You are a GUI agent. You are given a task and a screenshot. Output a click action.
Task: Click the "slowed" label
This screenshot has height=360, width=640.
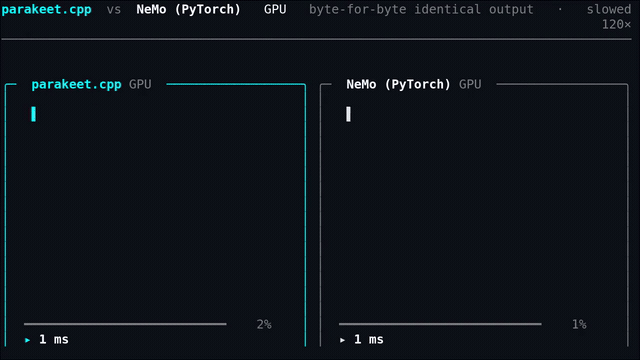pos(609,9)
